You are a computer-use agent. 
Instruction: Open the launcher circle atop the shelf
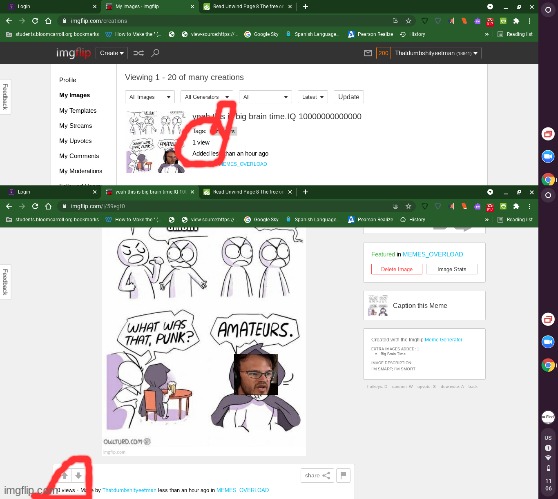point(548,10)
